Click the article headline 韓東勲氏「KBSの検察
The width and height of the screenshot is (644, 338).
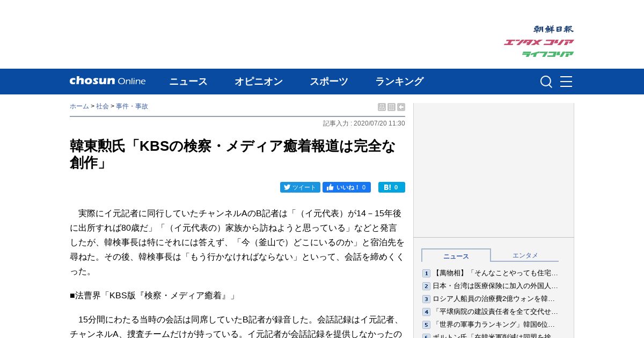click(x=233, y=154)
